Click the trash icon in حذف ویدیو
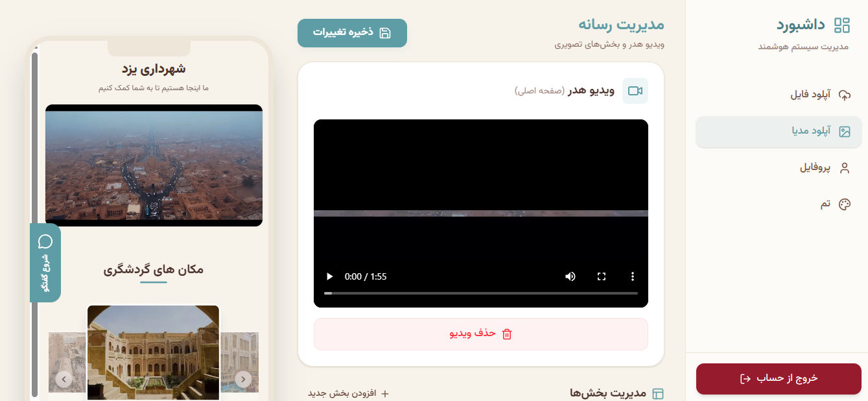Image resolution: width=868 pixels, height=401 pixels. coord(508,334)
